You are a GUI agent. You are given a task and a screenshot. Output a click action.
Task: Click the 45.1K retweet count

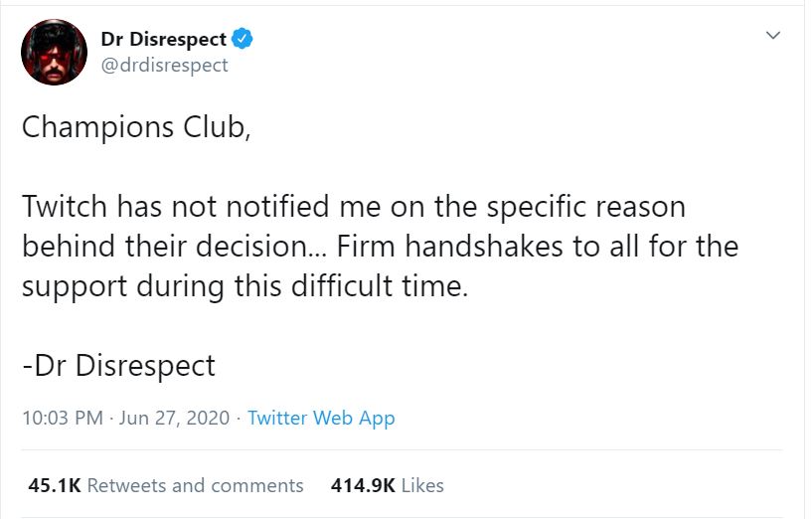[x=54, y=485]
